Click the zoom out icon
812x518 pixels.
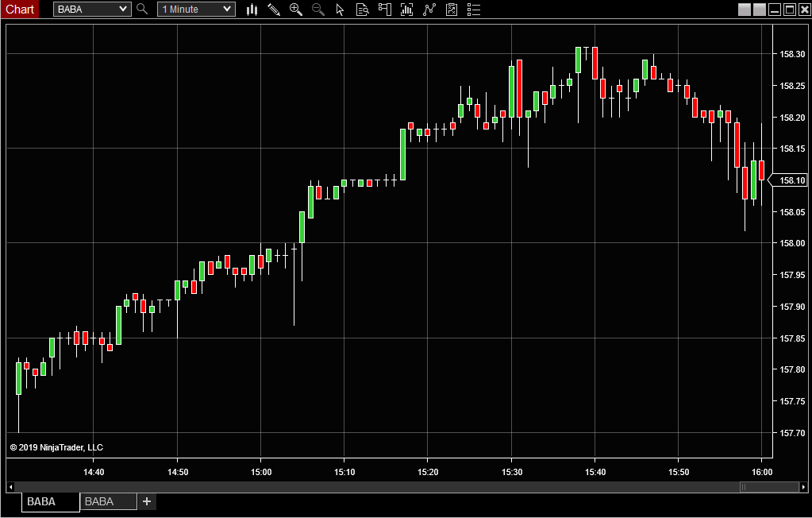[318, 10]
